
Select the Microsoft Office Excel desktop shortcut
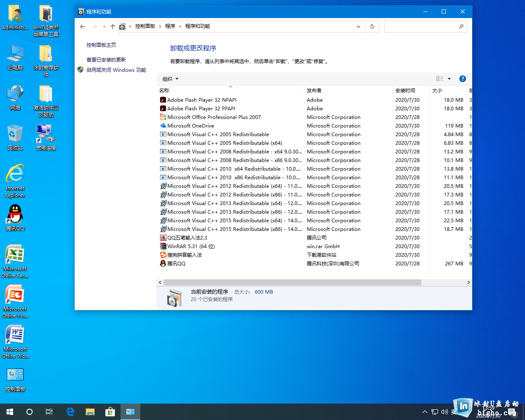click(x=15, y=262)
